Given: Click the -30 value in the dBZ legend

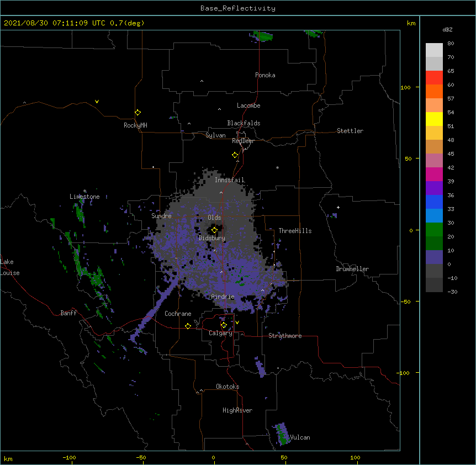Looking at the screenshot, I should (452, 292).
